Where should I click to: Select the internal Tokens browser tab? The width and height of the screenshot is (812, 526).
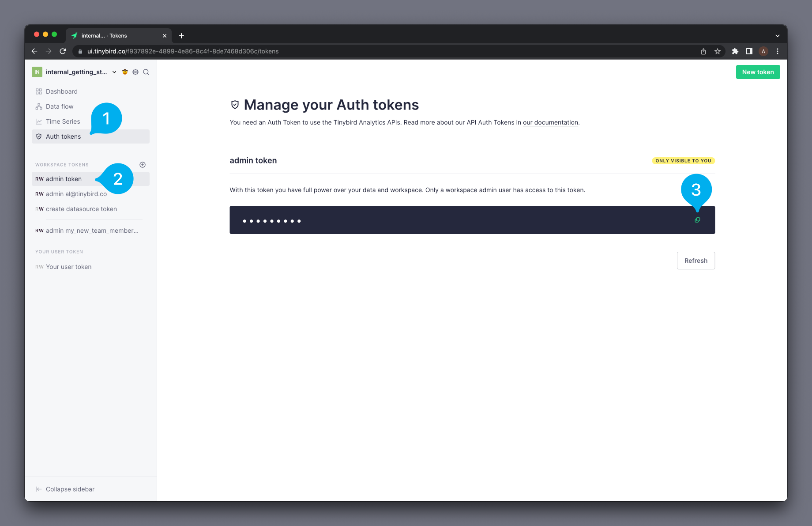(x=118, y=36)
